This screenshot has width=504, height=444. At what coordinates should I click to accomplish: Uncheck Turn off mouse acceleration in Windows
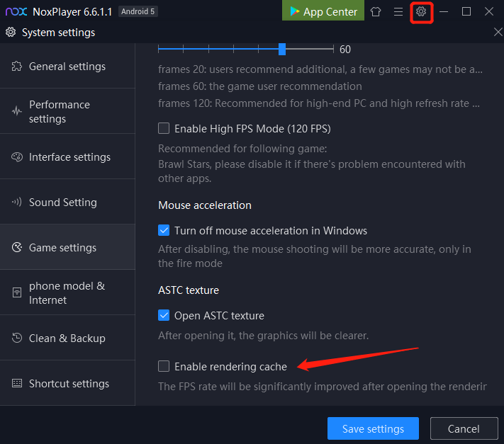[x=164, y=231]
